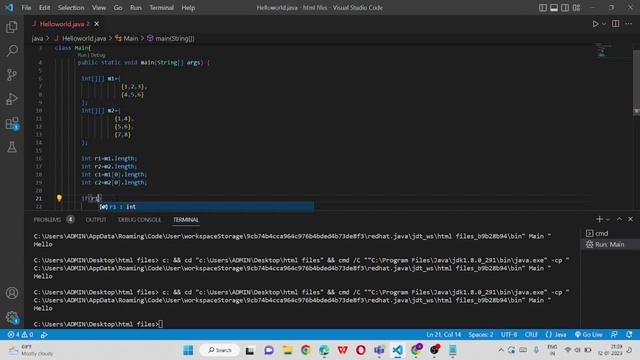640x360 pixels.
Task: Open the Extensions view
Action: [x=12, y=123]
